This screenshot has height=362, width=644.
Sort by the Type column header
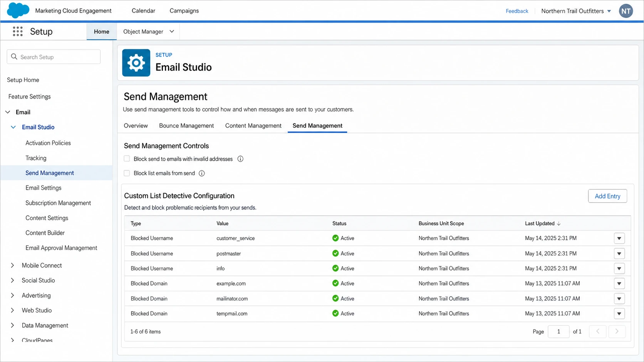click(x=136, y=224)
